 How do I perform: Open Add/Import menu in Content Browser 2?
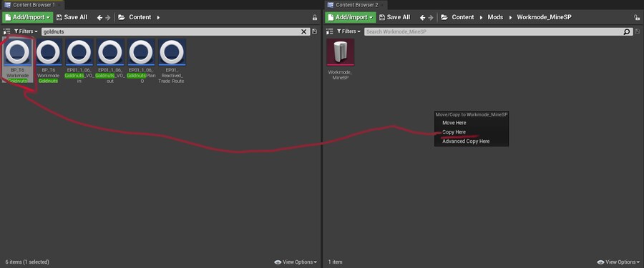point(351,17)
